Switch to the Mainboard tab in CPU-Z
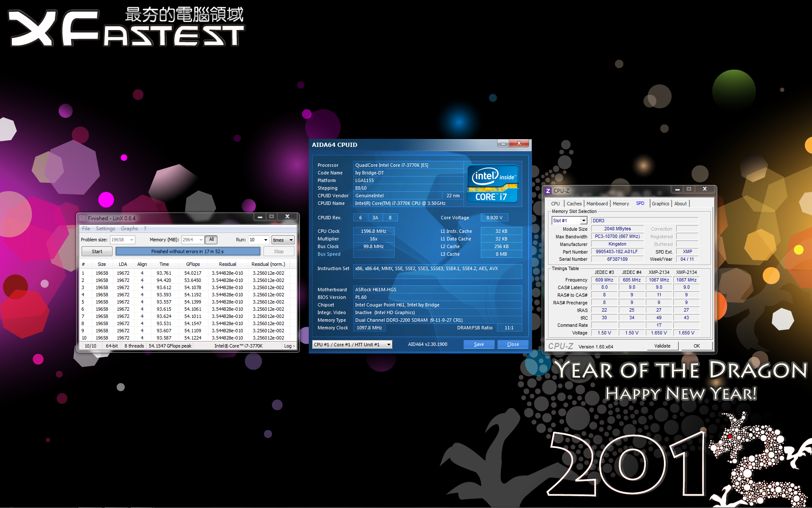The image size is (812, 508). pyautogui.click(x=597, y=204)
